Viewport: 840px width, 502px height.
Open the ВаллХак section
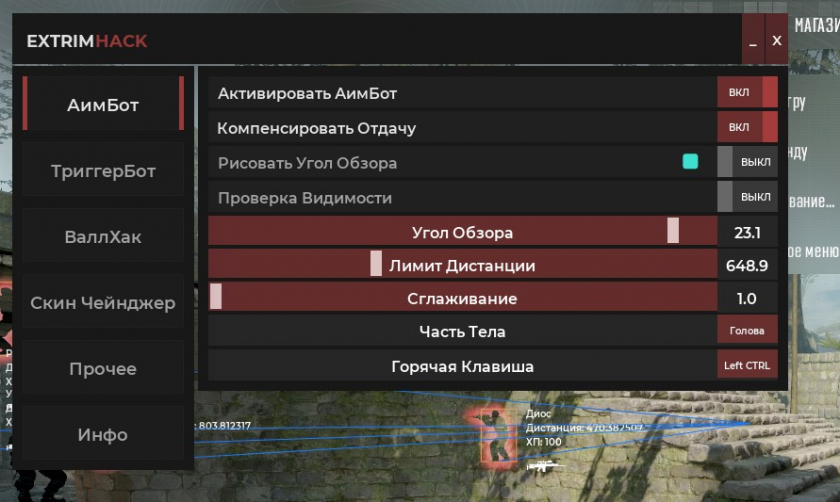pos(103,236)
